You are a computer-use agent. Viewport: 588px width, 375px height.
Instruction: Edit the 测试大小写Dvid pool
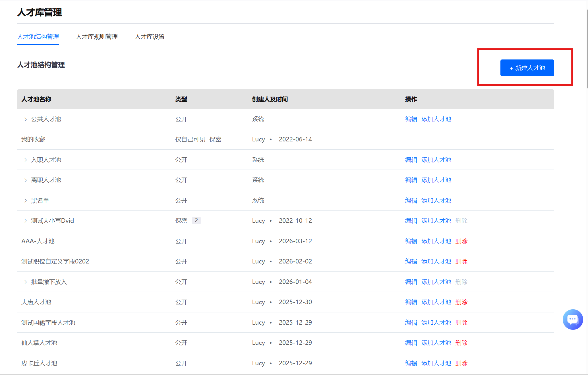pos(411,221)
